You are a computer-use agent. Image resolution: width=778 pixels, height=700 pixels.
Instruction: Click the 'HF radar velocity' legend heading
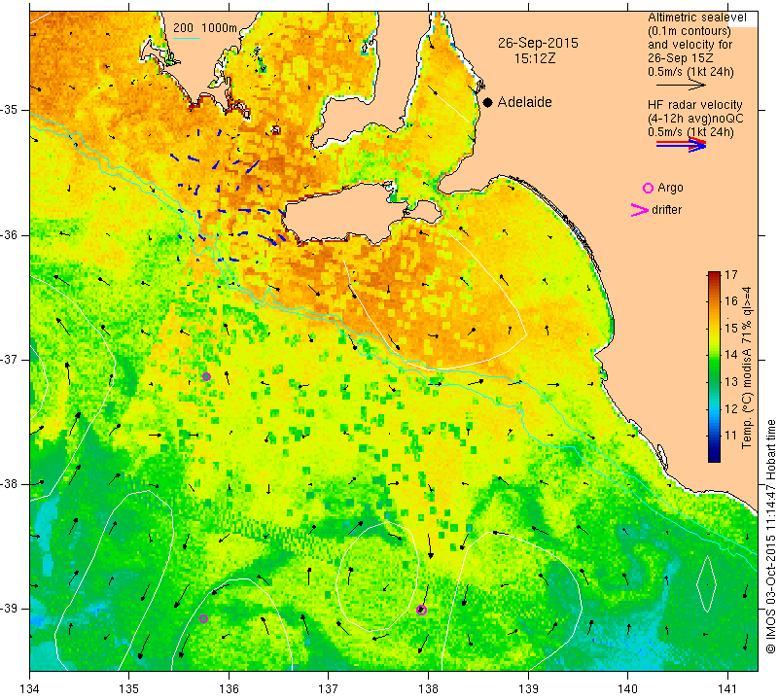point(694,105)
